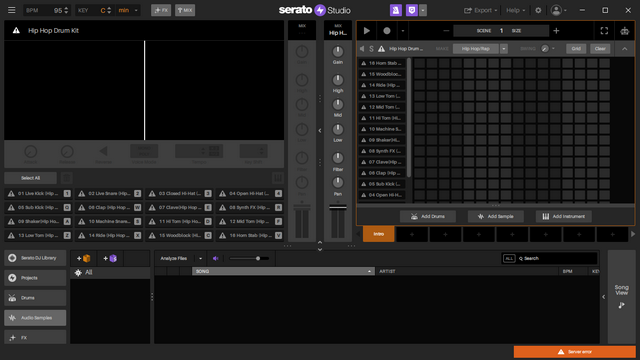The height and width of the screenshot is (360, 640).
Task: Open the Make genre dropdown arrow
Action: coord(504,49)
